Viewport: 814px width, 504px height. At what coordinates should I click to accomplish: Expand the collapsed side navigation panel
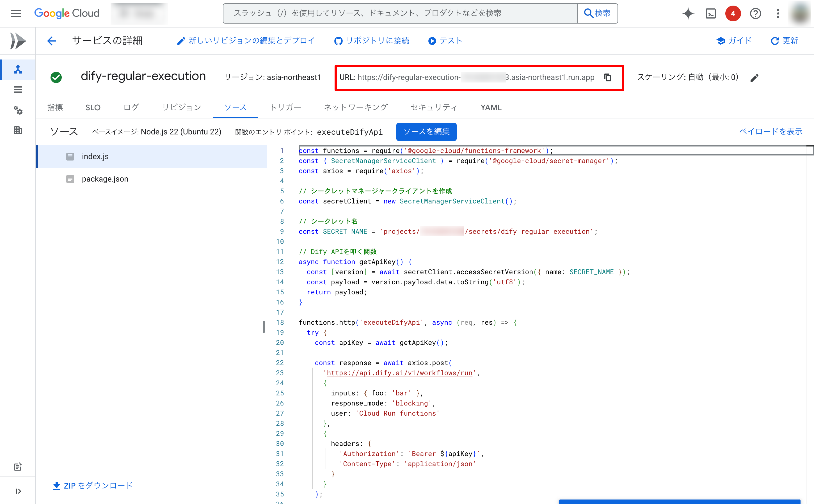[x=18, y=491]
